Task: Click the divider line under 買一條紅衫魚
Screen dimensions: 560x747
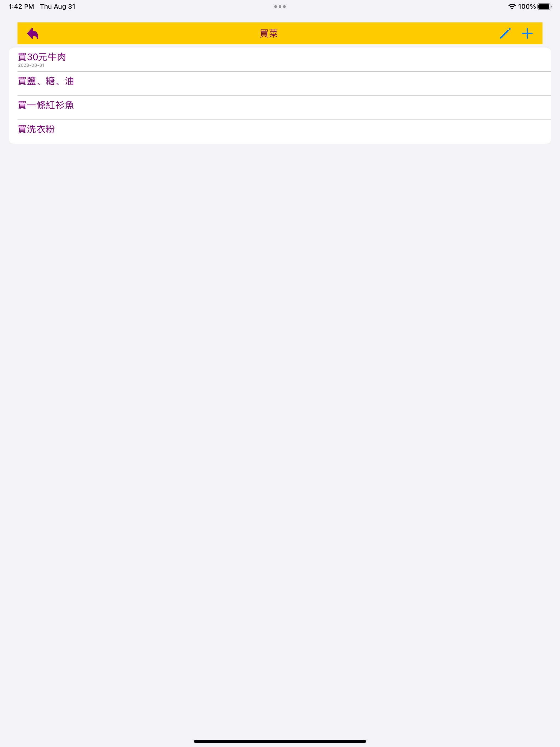Action: coord(284,119)
